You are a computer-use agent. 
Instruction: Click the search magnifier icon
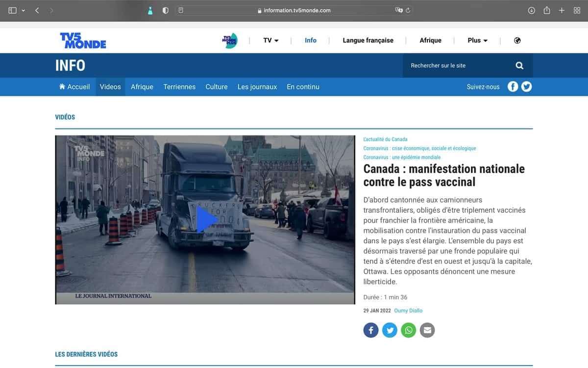[x=519, y=66]
